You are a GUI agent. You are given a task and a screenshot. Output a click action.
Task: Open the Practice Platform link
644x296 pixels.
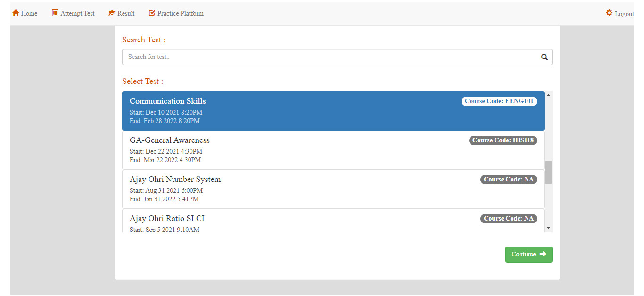pos(180,13)
